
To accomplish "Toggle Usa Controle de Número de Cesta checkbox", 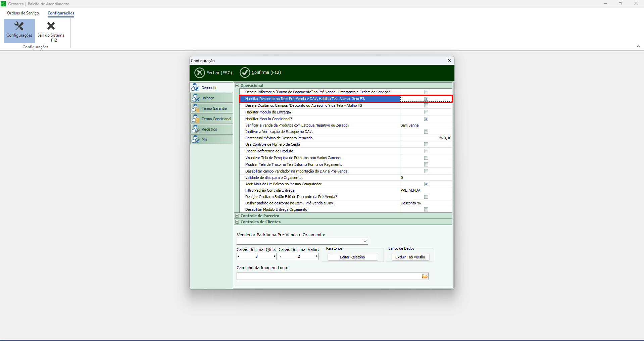I will [426, 144].
